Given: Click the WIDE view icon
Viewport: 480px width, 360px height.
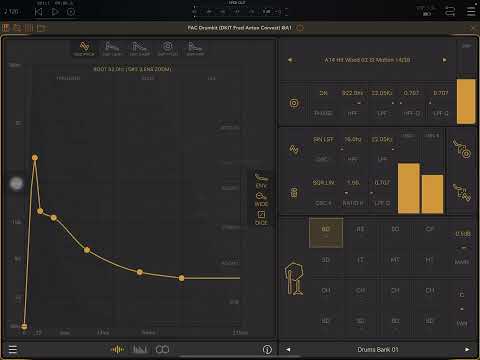Looking at the screenshot, I should (261, 199).
